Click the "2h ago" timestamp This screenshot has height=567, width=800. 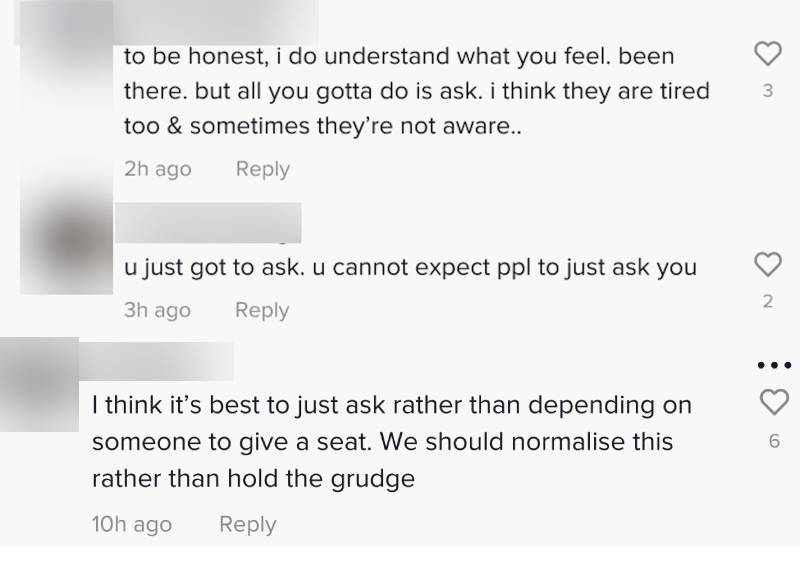coord(158,169)
